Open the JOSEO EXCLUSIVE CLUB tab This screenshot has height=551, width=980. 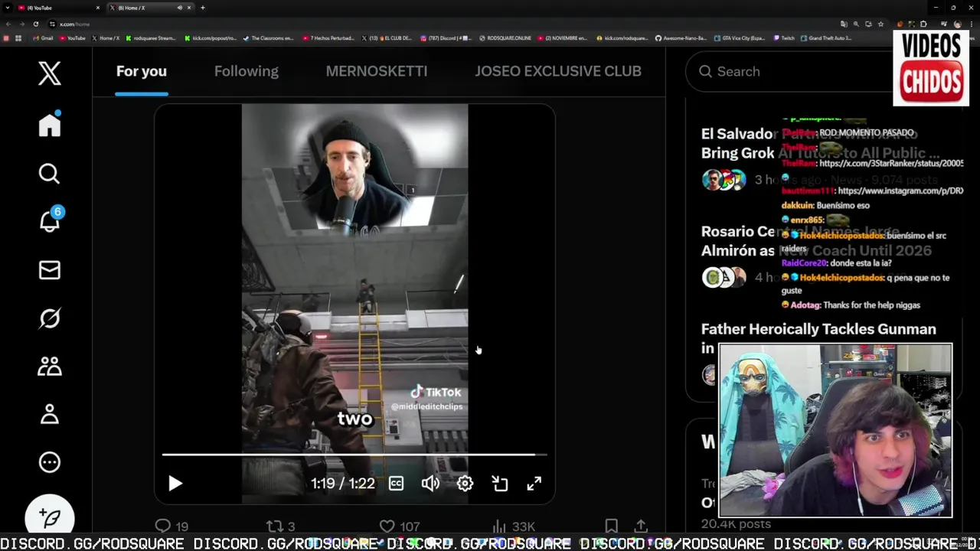click(558, 71)
